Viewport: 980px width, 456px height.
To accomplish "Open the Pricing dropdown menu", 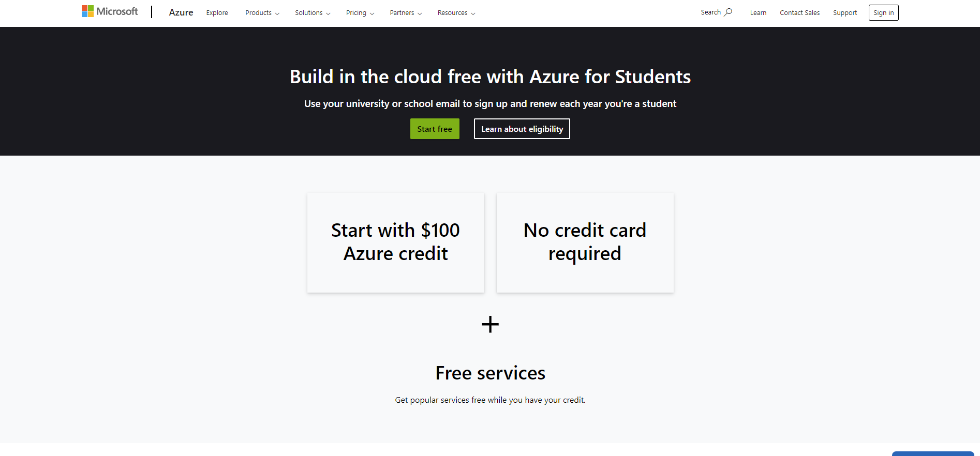I will click(360, 13).
